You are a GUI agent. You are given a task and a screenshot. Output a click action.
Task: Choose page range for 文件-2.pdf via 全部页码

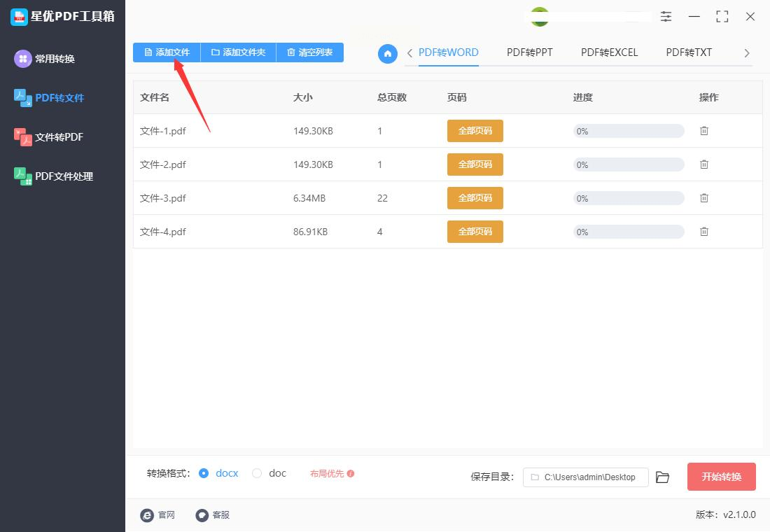[475, 164]
